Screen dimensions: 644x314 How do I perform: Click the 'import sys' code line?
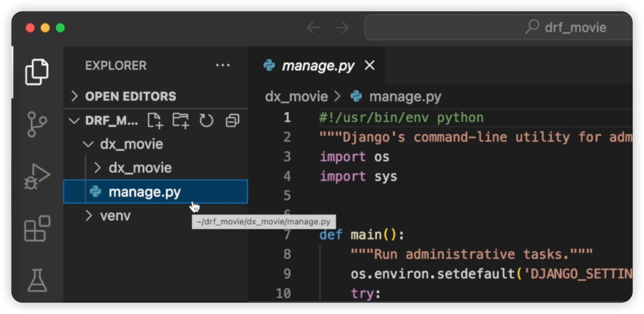click(358, 176)
